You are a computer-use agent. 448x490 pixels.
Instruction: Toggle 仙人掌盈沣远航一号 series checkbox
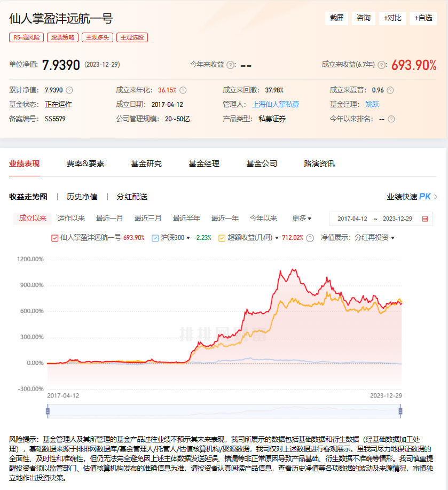point(54,238)
